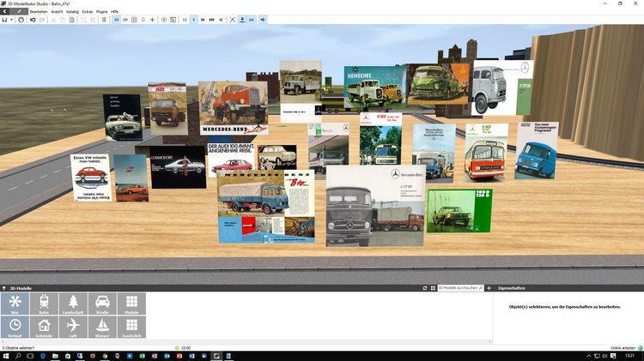The image size is (644, 361).
Task: Open the clock time settings icon
Action: tap(164, 20)
